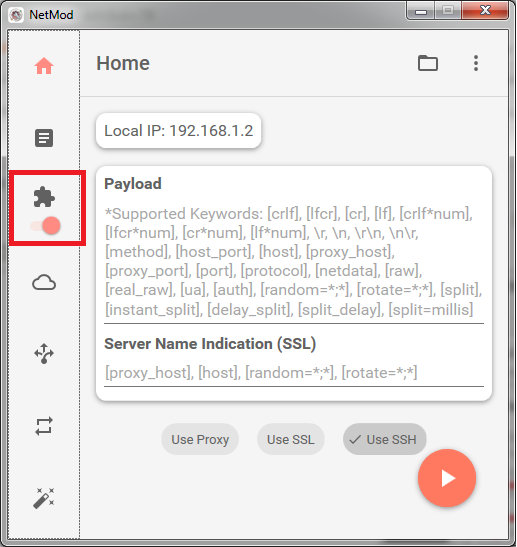The image size is (517, 547).
Task: Focus the Server Name Indication field
Action: coord(294,373)
